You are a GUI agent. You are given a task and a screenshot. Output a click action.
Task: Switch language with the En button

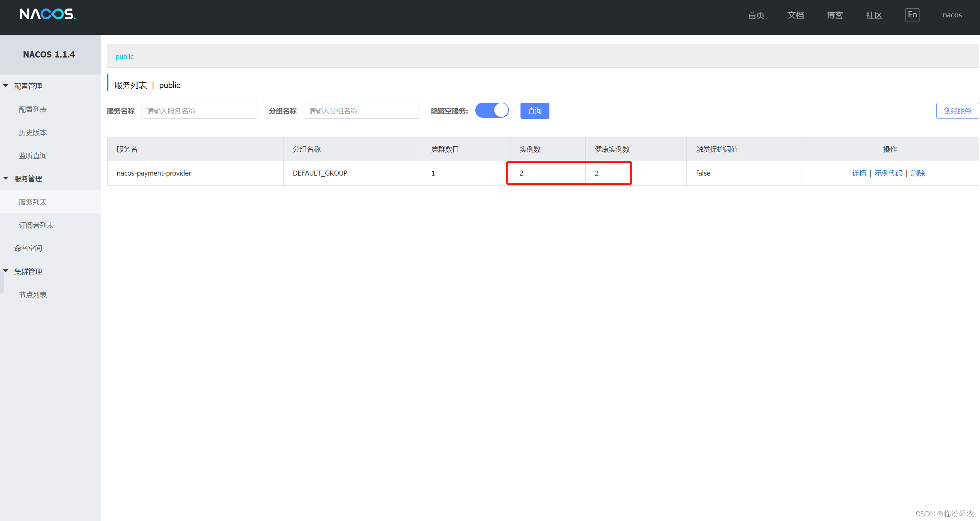click(x=912, y=15)
